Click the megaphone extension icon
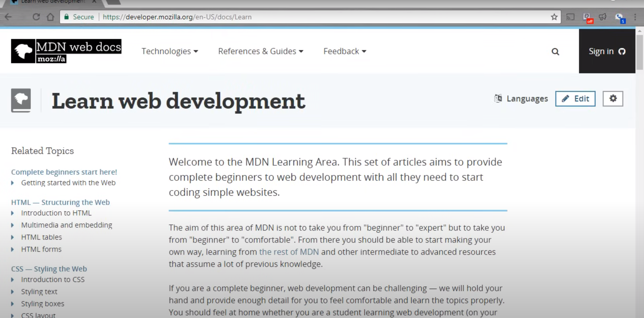 (603, 17)
